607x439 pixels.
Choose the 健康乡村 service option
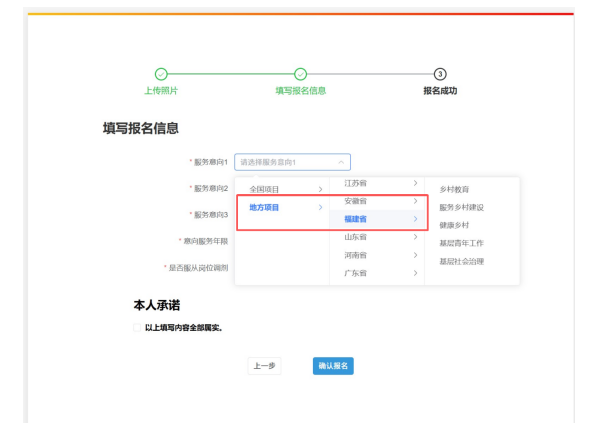(455, 225)
